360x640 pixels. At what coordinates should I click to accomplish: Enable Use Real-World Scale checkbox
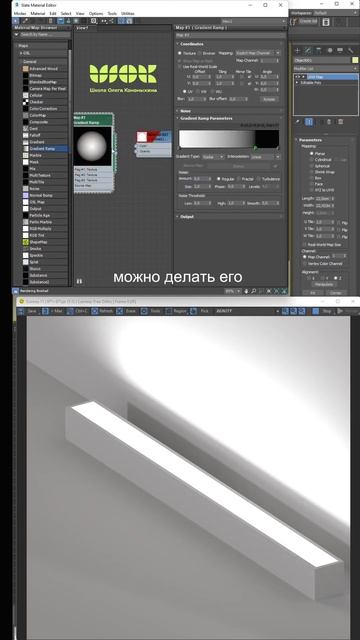coord(180,66)
